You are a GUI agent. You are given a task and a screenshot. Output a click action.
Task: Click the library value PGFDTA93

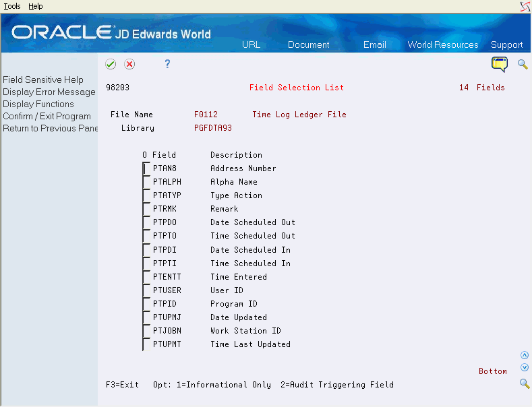coord(213,128)
